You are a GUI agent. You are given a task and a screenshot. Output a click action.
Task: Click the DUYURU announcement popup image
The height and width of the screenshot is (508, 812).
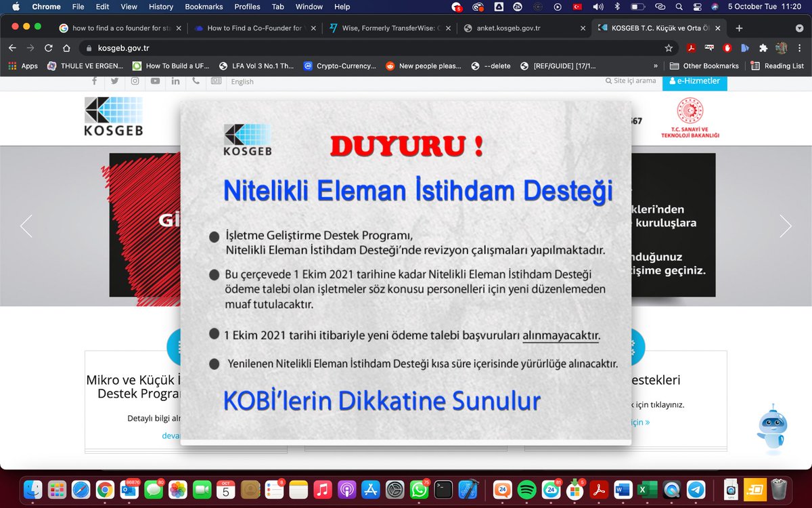point(406,273)
